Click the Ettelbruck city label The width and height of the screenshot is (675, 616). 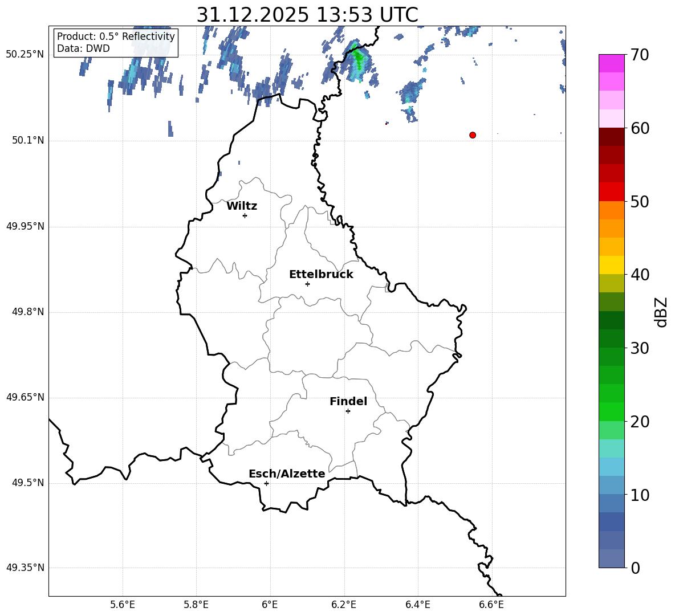pyautogui.click(x=321, y=275)
